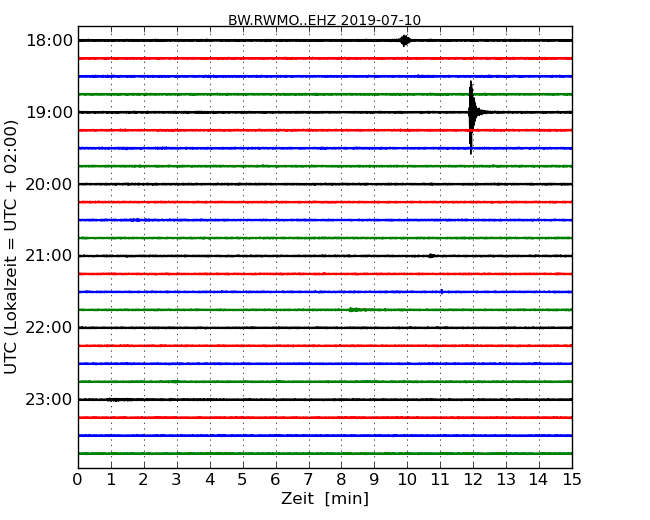Click the 21:00 time label
Image resolution: width=650 pixels, height=520 pixels.
click(49, 256)
